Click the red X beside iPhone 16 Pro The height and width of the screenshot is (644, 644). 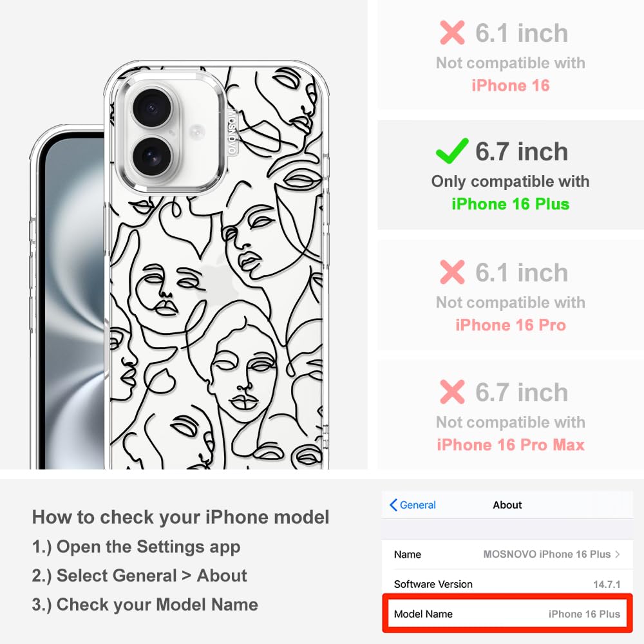pyautogui.click(x=452, y=272)
